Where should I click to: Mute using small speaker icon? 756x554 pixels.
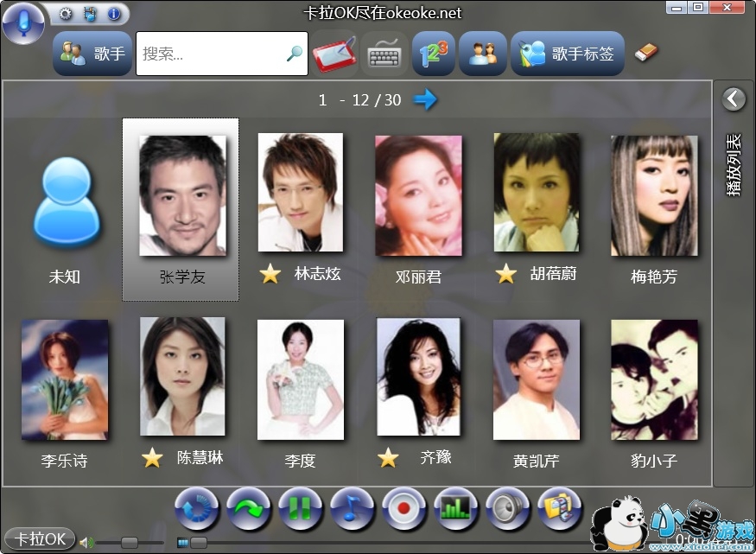86,543
